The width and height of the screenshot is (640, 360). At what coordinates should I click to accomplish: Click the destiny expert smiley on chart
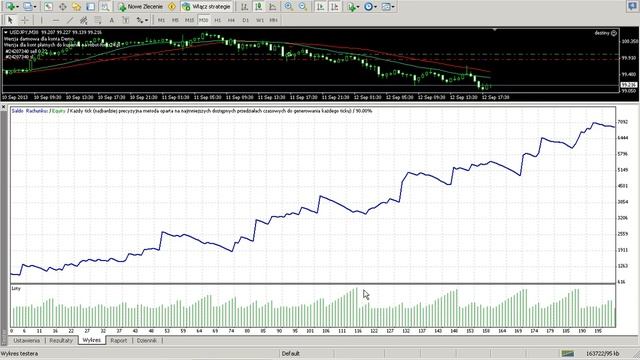[x=614, y=33]
